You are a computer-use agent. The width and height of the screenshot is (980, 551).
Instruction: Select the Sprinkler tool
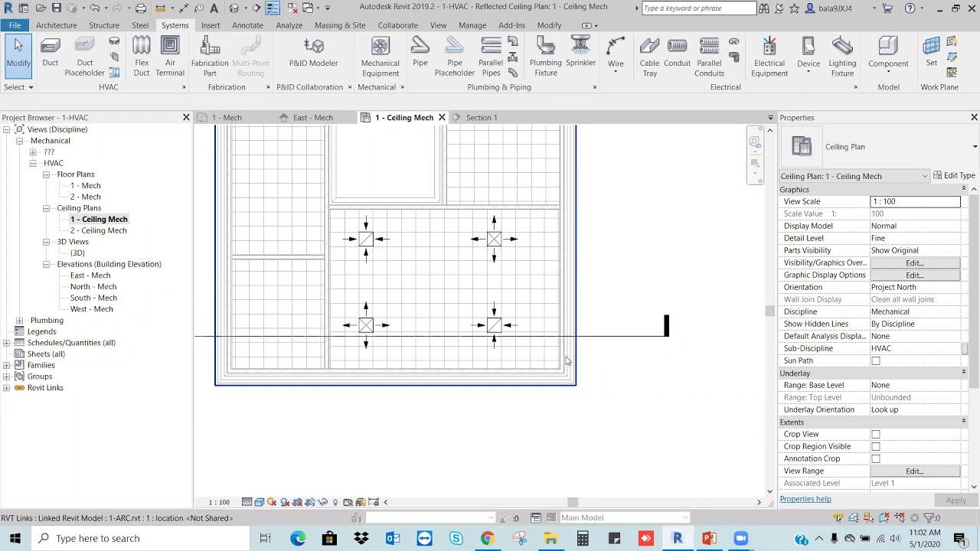pyautogui.click(x=580, y=54)
